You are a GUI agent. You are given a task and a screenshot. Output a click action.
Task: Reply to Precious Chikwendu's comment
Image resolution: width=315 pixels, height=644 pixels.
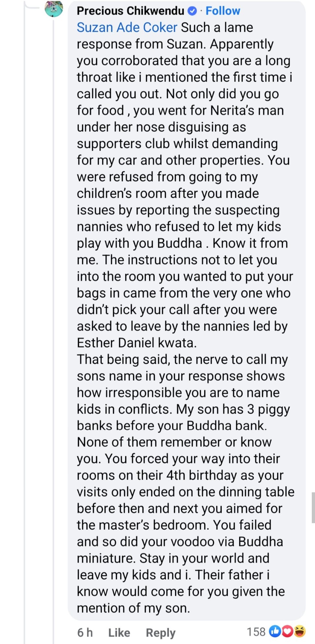click(160, 632)
